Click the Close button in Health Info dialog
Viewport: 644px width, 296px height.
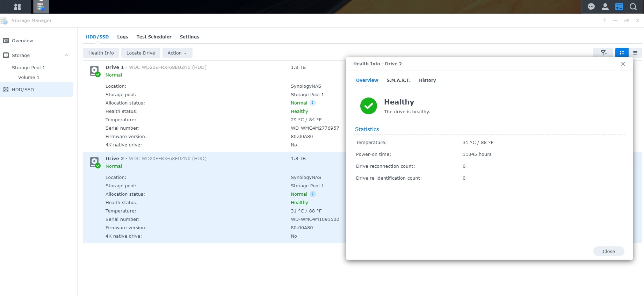click(x=608, y=251)
